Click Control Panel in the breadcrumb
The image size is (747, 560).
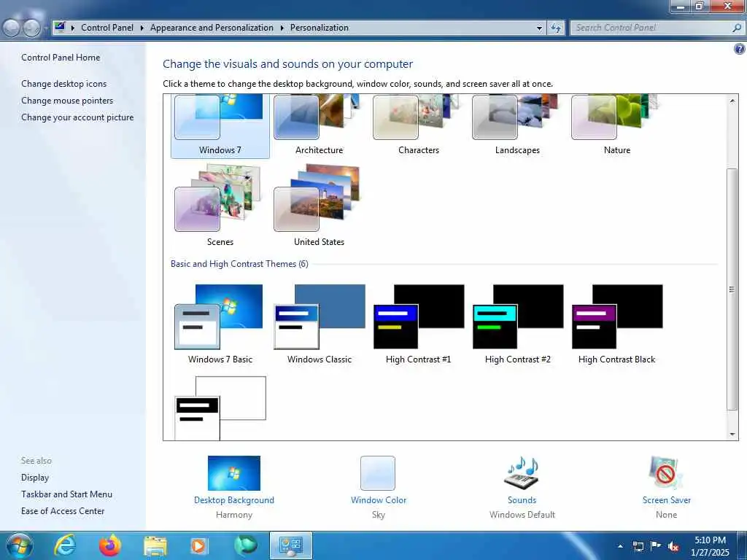click(107, 28)
